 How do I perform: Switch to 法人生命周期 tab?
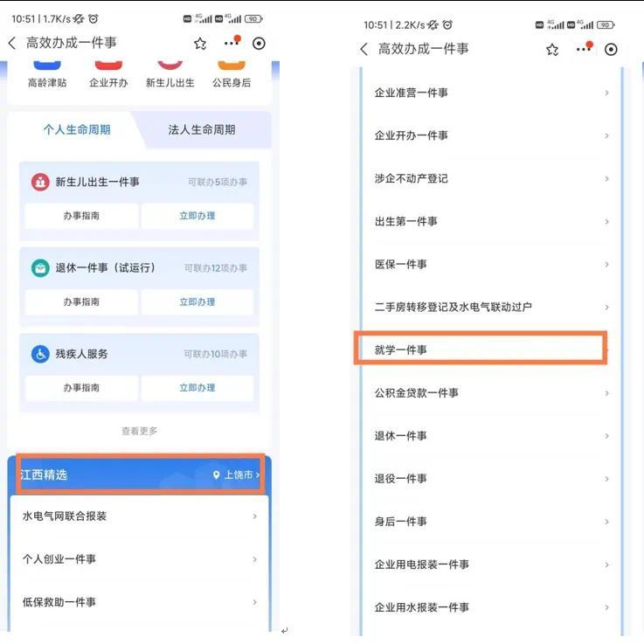pos(202,130)
